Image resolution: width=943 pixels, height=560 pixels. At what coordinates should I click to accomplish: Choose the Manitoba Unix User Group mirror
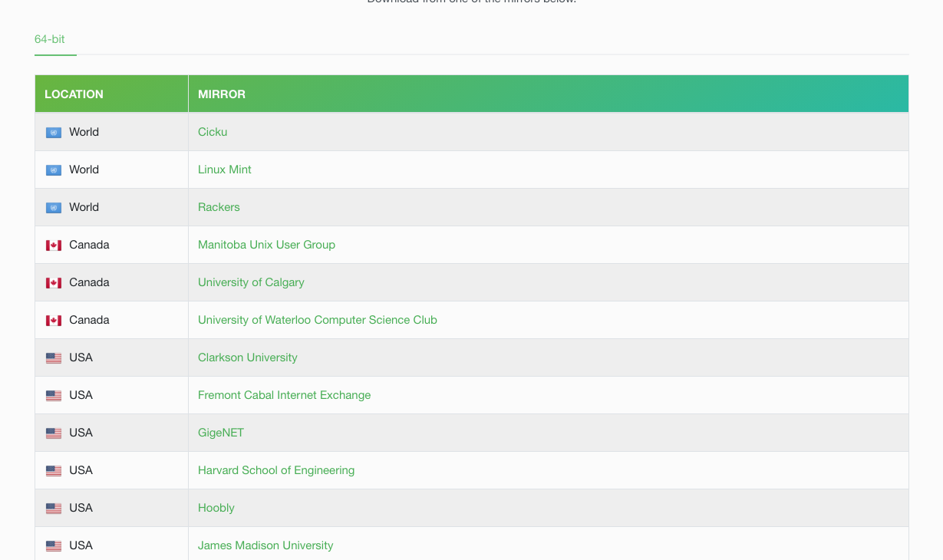[266, 245]
